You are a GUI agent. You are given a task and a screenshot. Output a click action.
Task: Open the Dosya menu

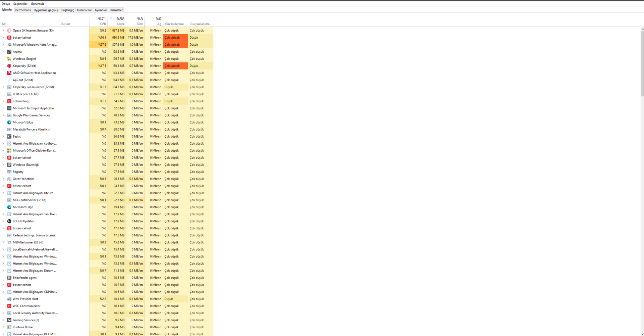coord(6,4)
